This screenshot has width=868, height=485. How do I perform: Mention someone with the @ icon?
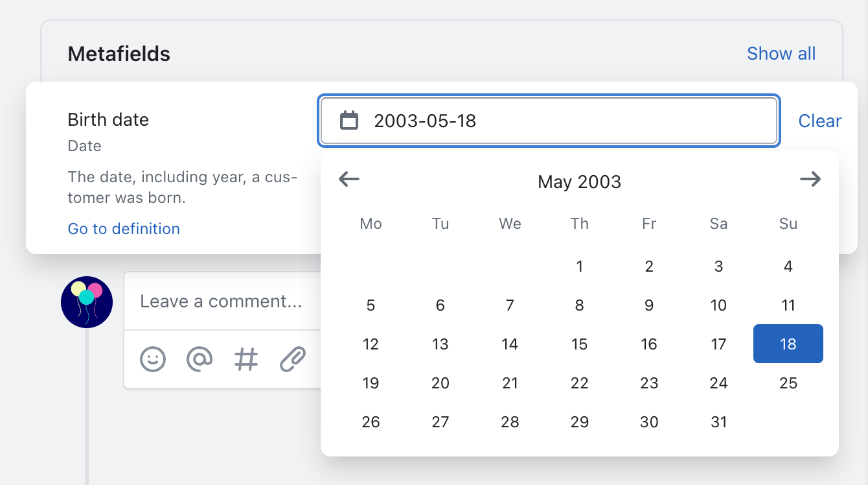(200, 359)
